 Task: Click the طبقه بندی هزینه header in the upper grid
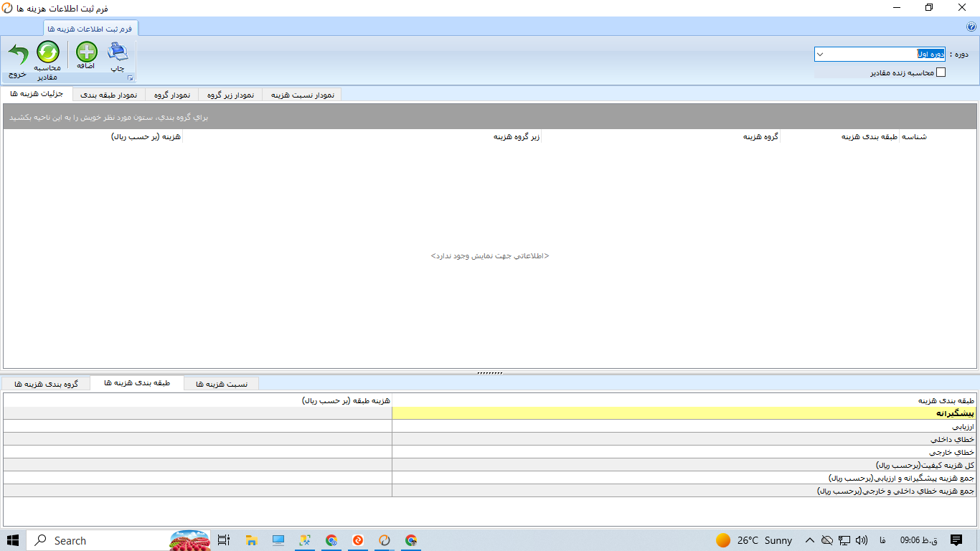click(840, 136)
